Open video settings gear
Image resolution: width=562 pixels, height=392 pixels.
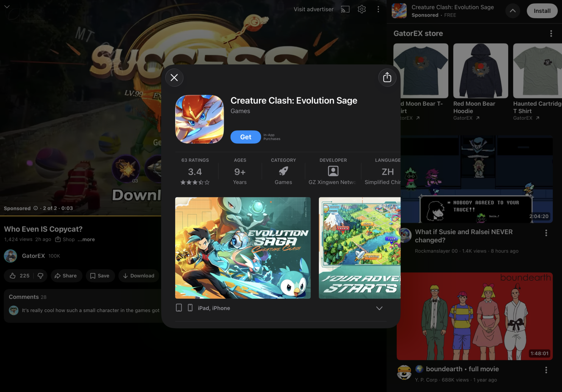click(362, 9)
